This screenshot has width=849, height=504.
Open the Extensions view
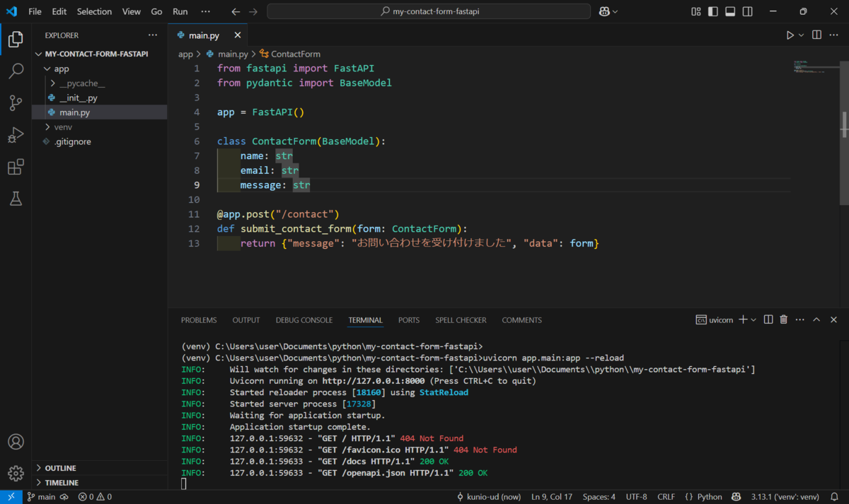pos(16,166)
